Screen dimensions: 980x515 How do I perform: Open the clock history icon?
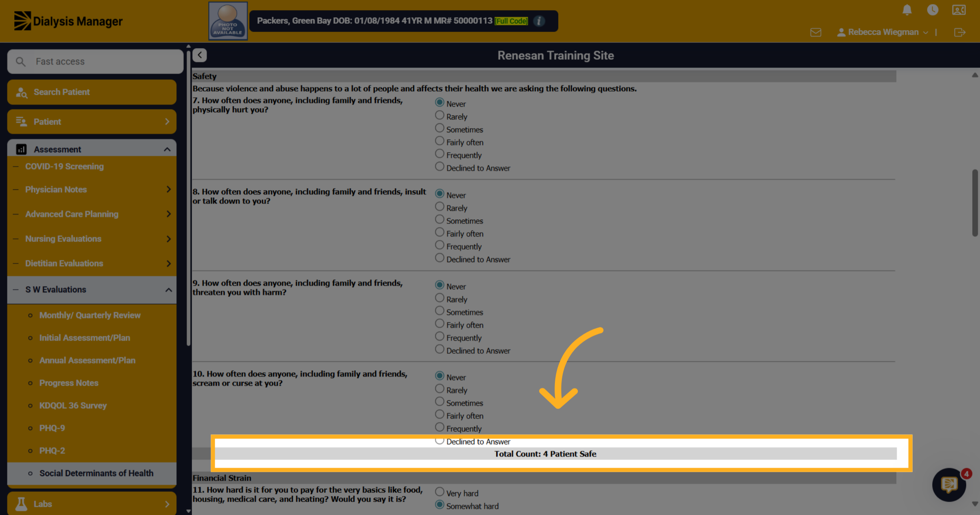click(x=933, y=10)
